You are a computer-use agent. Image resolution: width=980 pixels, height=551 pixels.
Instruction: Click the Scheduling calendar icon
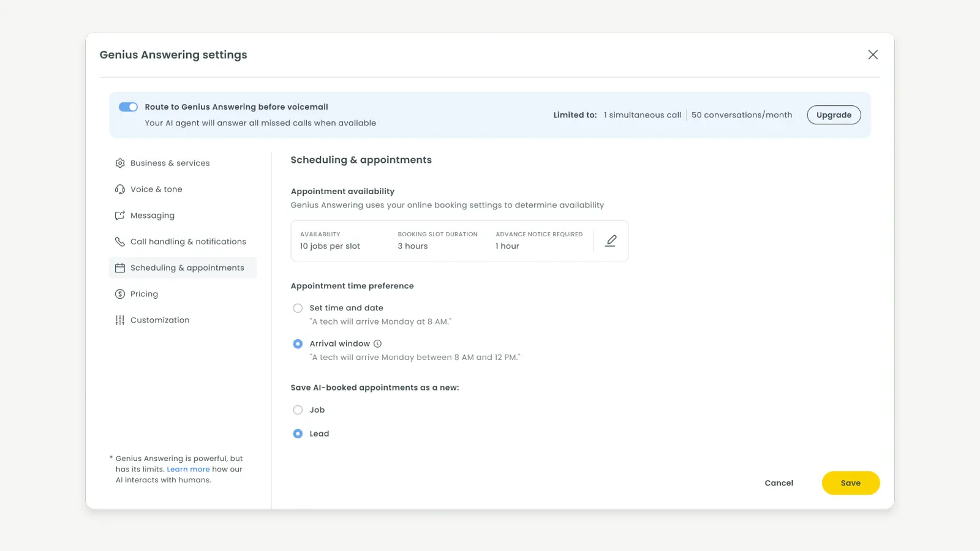coord(120,268)
